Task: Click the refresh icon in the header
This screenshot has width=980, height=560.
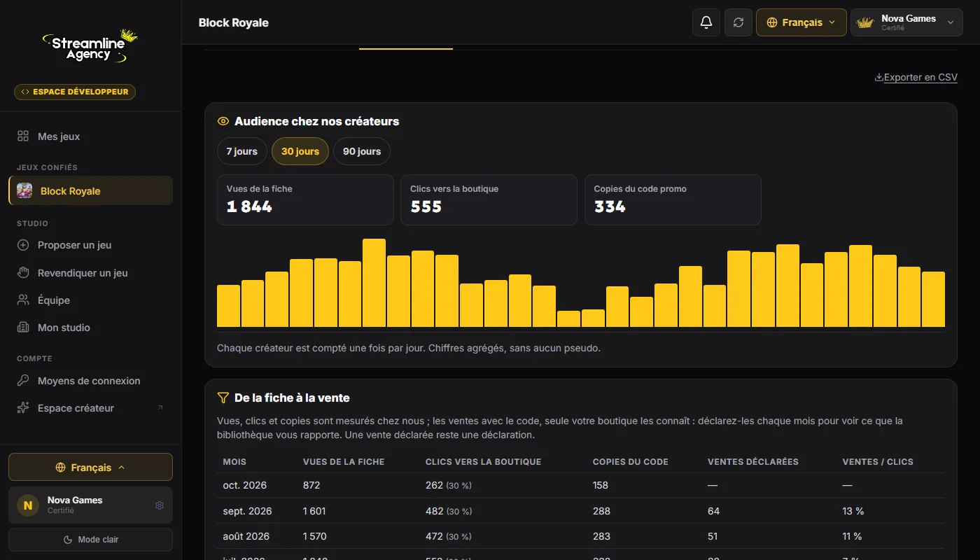Action: pos(738,22)
